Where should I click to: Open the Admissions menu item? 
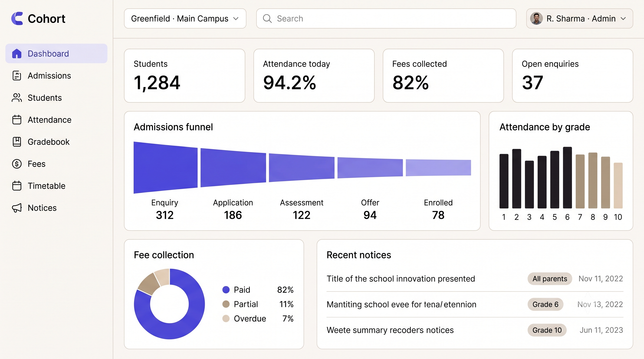coord(56,76)
